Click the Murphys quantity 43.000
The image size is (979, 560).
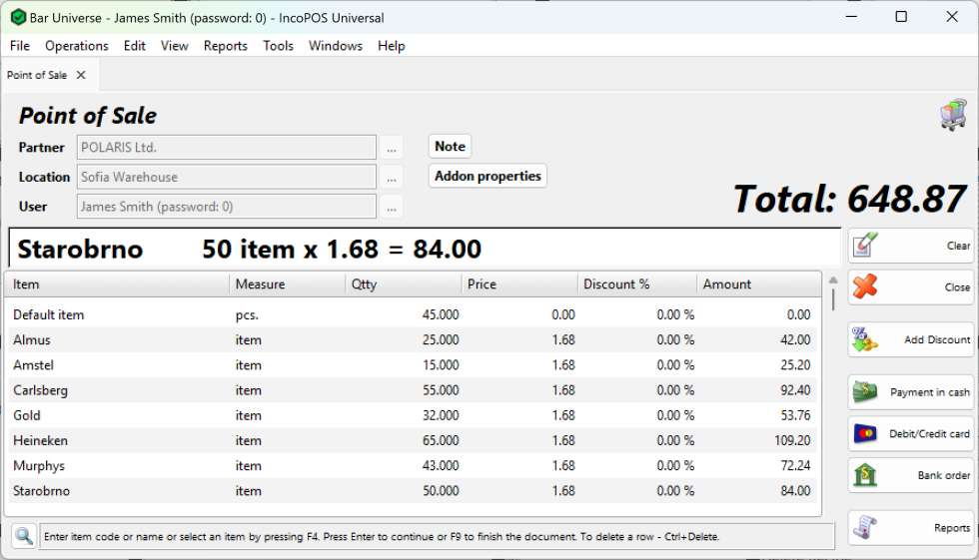point(441,466)
